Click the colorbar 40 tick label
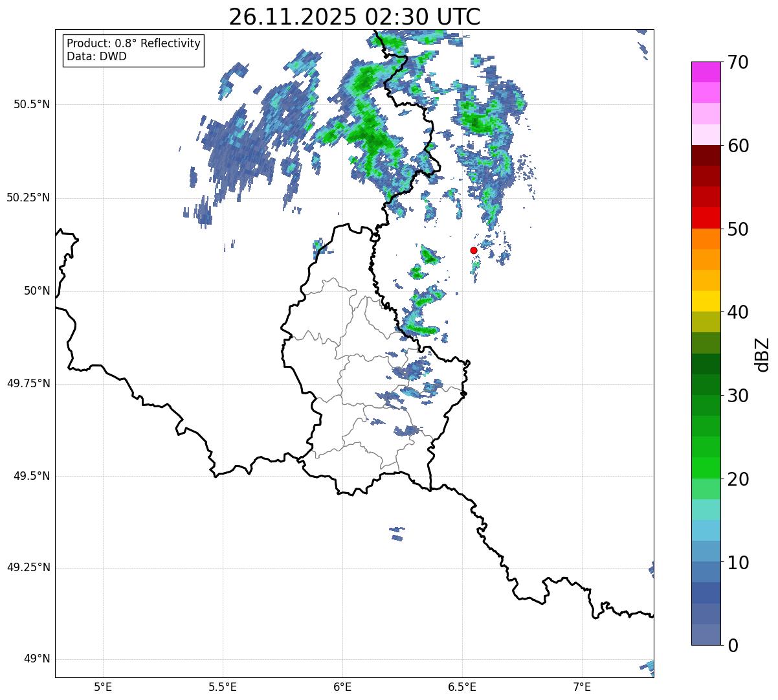 click(x=737, y=312)
